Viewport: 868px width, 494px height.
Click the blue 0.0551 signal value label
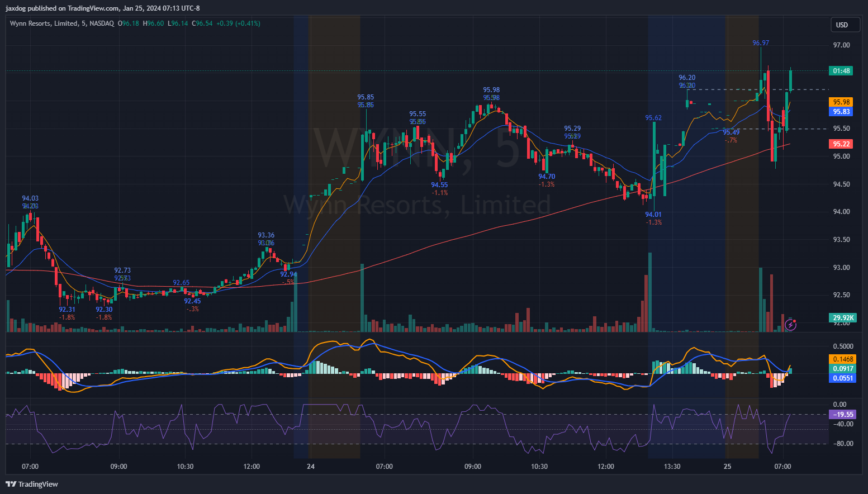coord(843,378)
